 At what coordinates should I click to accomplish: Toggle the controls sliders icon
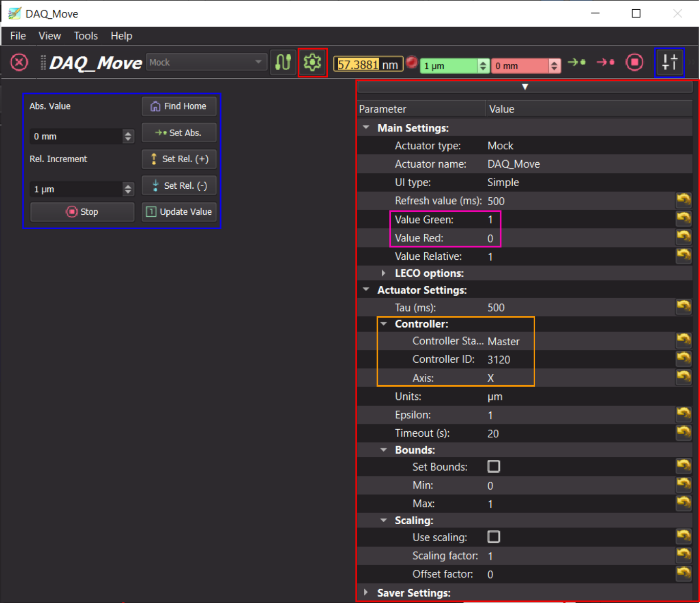[x=669, y=62]
